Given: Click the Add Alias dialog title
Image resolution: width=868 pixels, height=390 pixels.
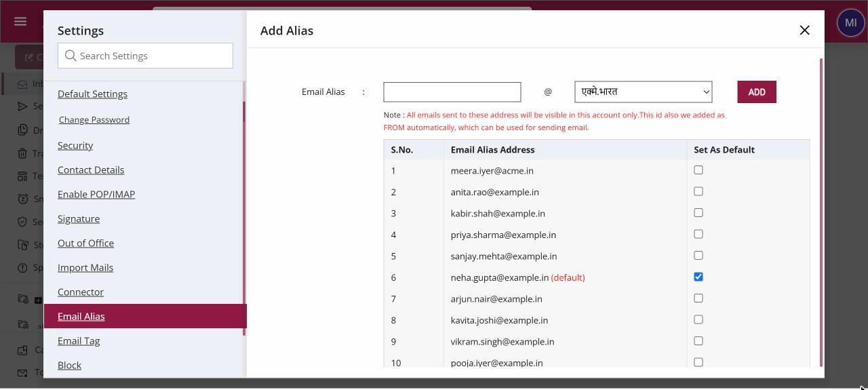Looking at the screenshot, I should pyautogui.click(x=287, y=31).
